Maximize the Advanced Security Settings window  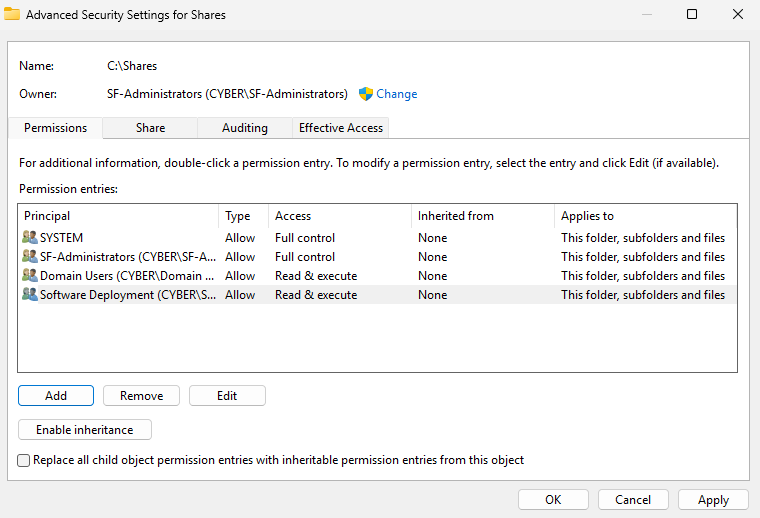(692, 15)
